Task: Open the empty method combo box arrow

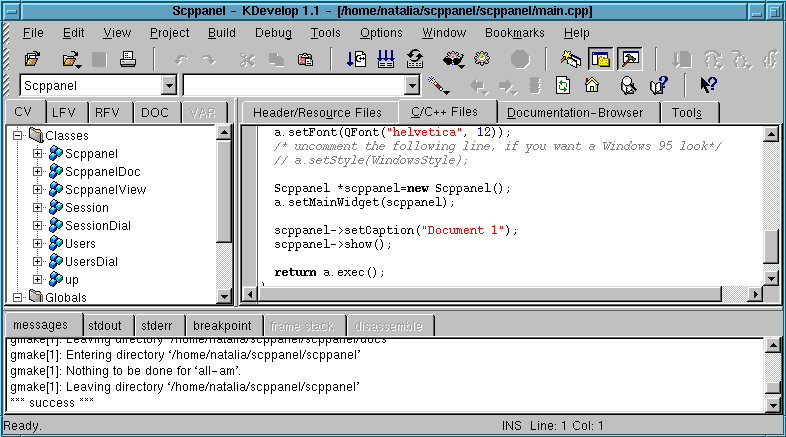Action: [x=412, y=86]
